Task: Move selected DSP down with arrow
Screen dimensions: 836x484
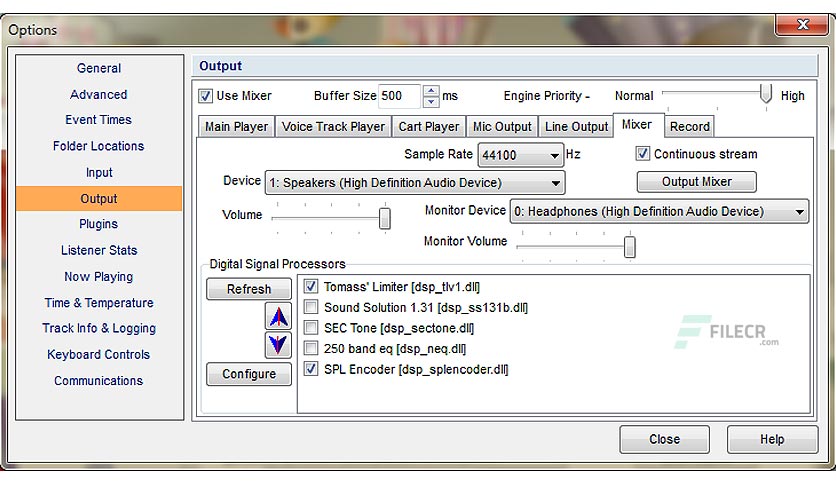Action: point(278,345)
